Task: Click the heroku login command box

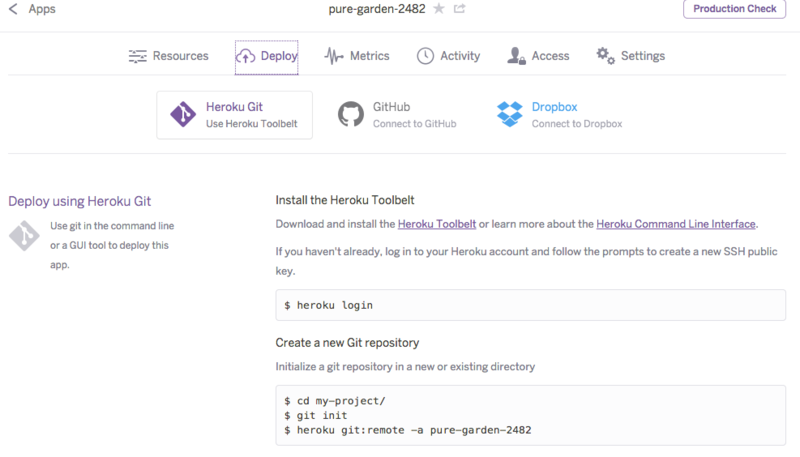Action: (531, 305)
